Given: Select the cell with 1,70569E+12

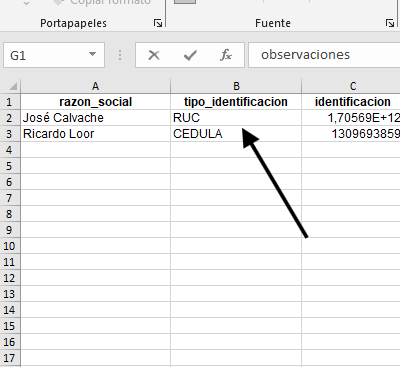Looking at the screenshot, I should 351,118.
